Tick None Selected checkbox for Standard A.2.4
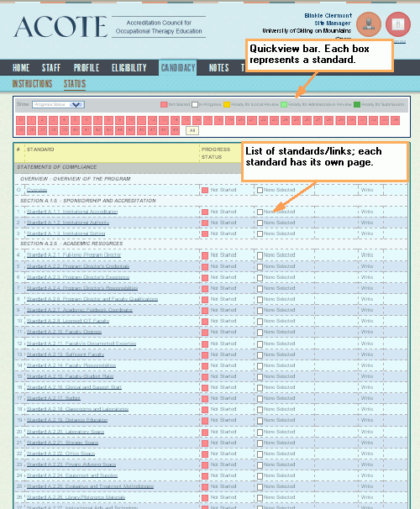 260,289
